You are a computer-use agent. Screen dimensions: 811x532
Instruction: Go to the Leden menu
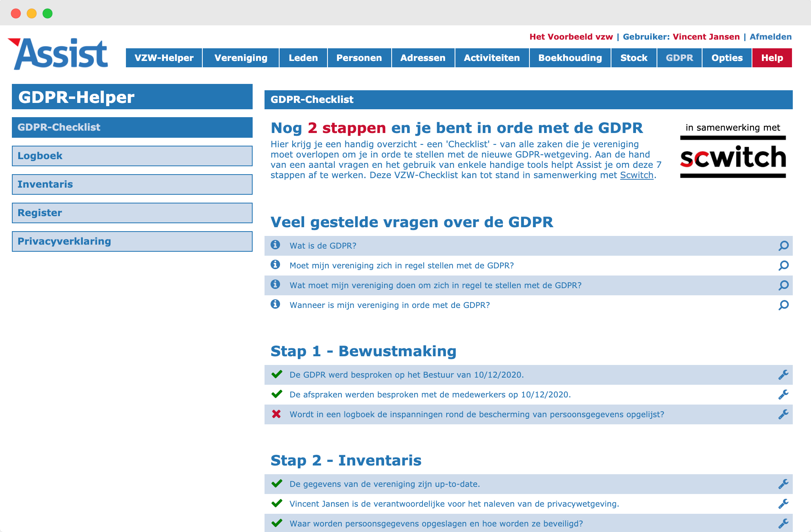click(x=303, y=58)
